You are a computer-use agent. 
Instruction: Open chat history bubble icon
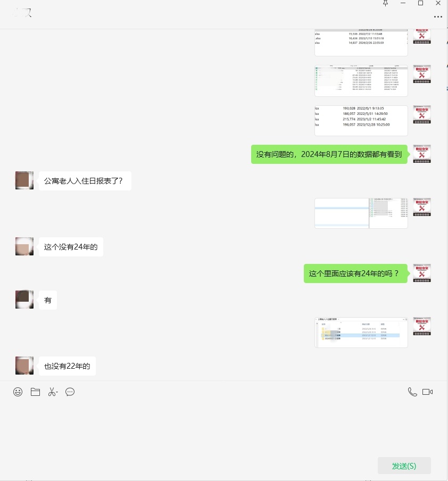[x=70, y=392]
